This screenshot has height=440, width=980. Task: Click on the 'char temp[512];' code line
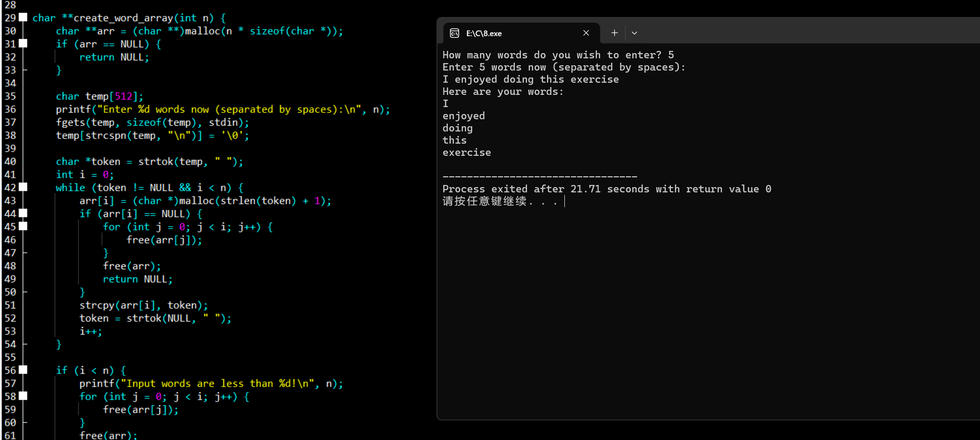click(99, 96)
